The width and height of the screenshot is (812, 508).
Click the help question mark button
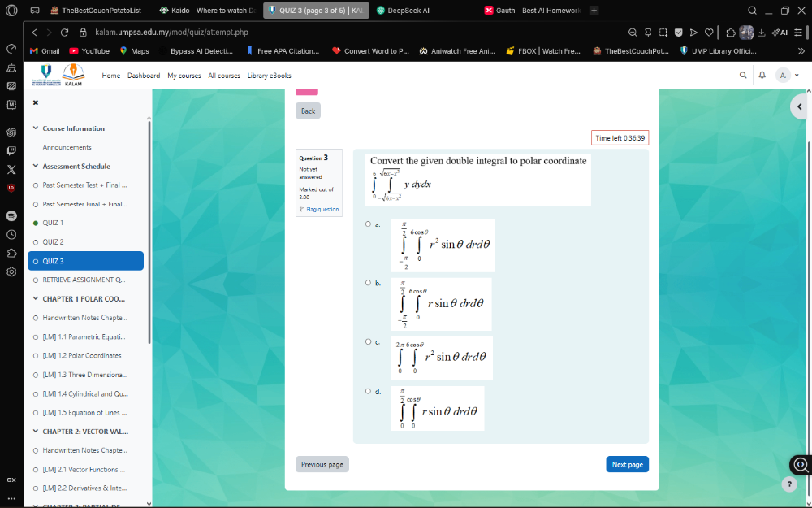pos(788,484)
